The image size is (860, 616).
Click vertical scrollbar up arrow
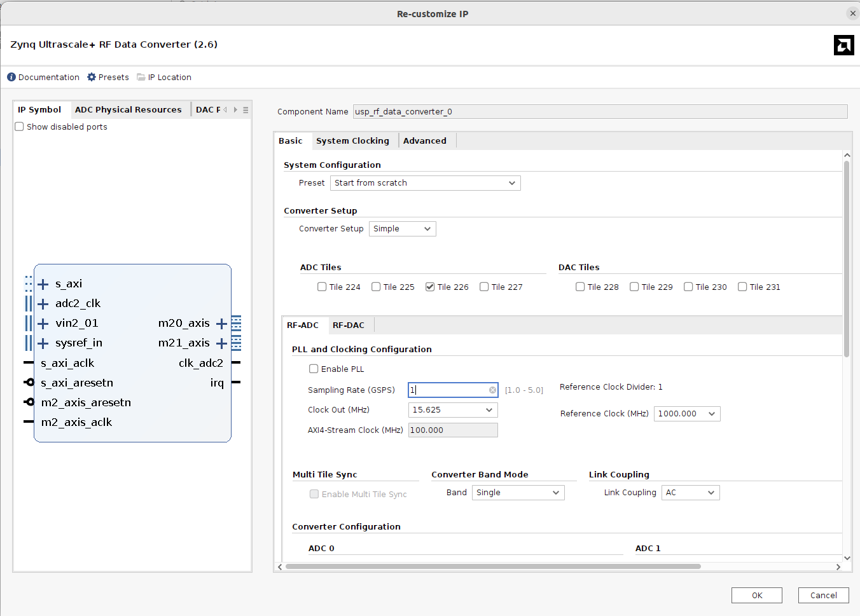click(847, 155)
